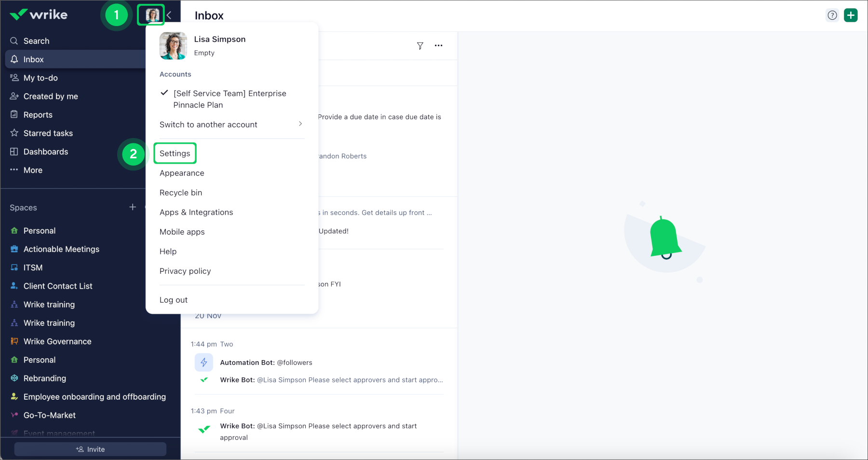The width and height of the screenshot is (868, 460).
Task: Open Search in the sidebar
Action: tap(36, 41)
